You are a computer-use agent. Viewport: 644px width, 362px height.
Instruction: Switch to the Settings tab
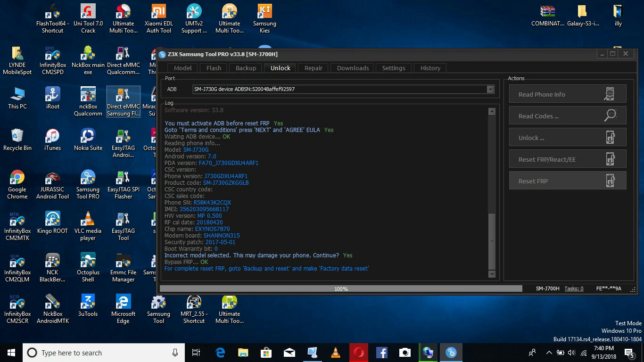pos(394,68)
